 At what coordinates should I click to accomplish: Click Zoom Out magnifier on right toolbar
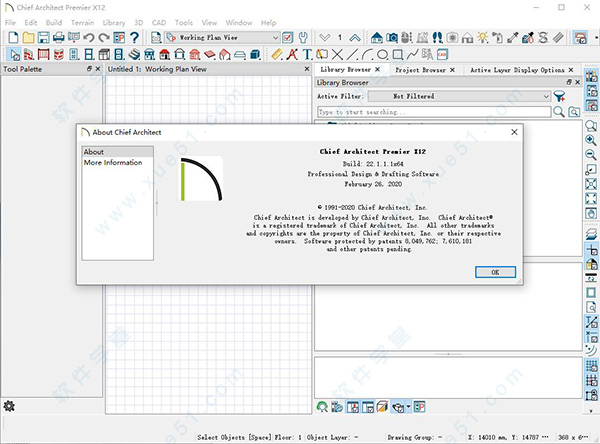click(x=591, y=155)
